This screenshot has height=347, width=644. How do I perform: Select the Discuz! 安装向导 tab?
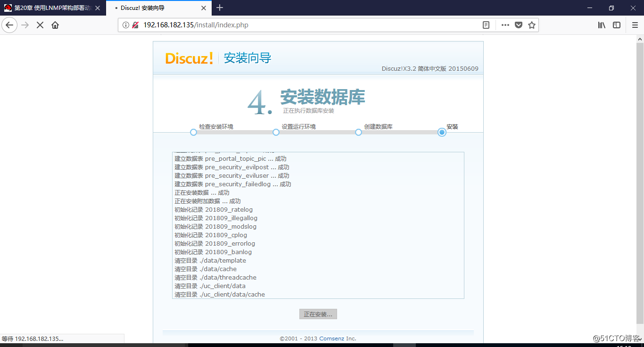click(159, 8)
